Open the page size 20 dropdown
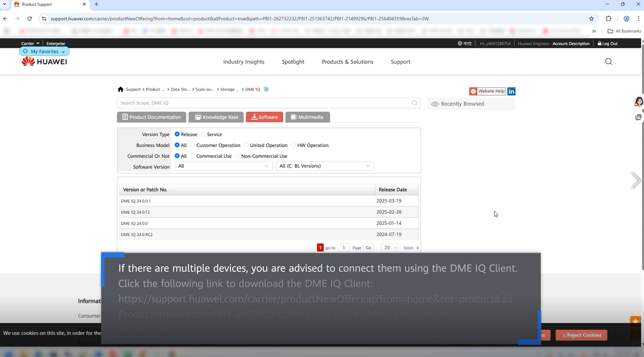Image resolution: width=644 pixels, height=357 pixels. click(x=389, y=248)
